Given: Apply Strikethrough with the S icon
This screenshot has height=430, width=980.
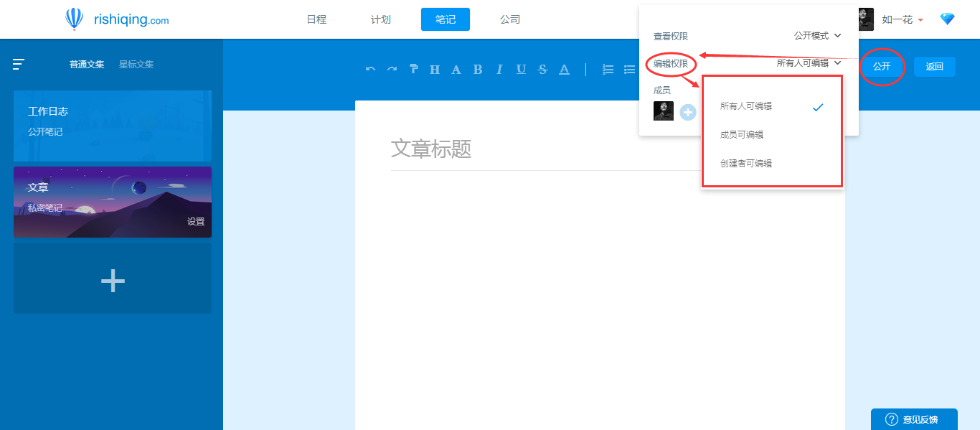Looking at the screenshot, I should [542, 69].
